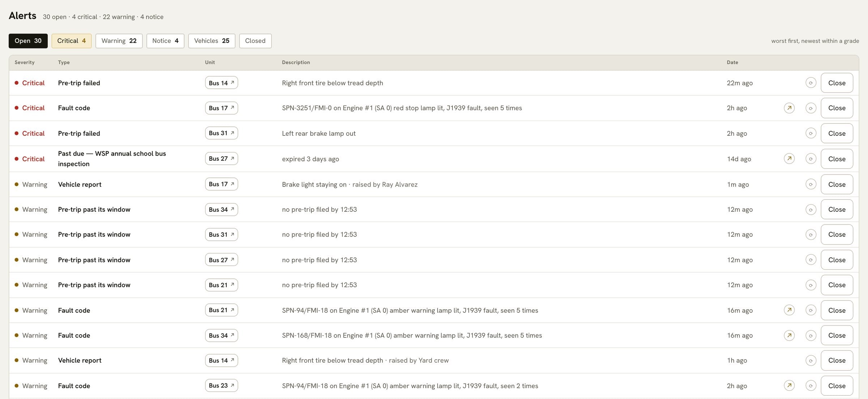Viewport: 868px width, 399px height.
Task: Click the refresh icon on WSP annual inspection row
Action: tap(811, 159)
